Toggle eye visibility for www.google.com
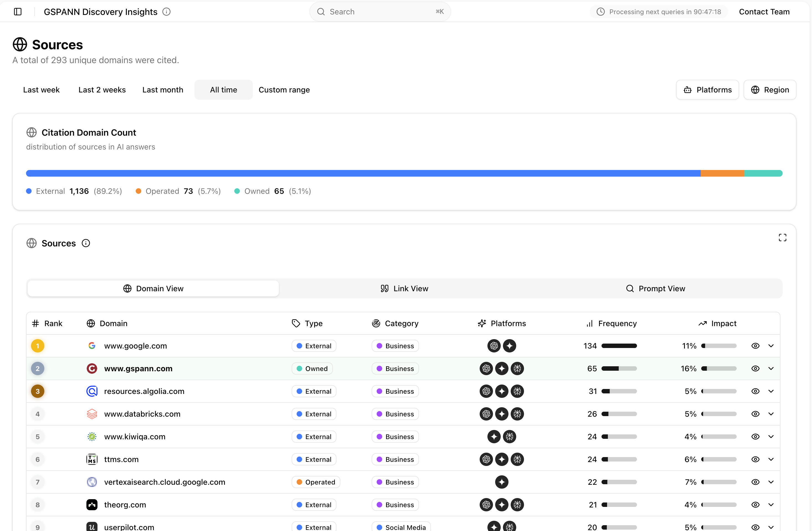This screenshot has height=531, width=812. click(755, 346)
